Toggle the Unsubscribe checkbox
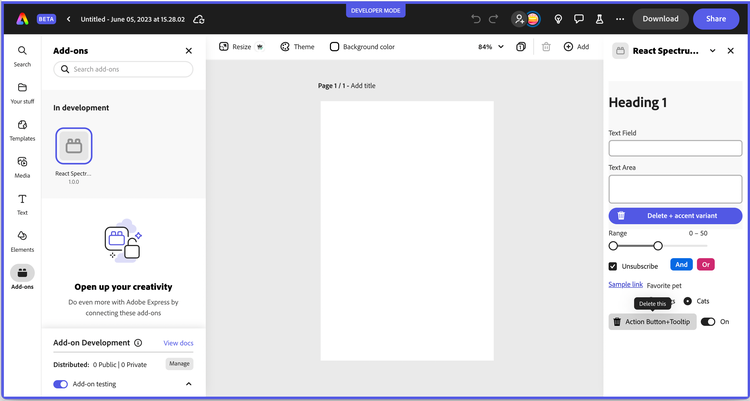Image resolution: width=750 pixels, height=401 pixels. (x=613, y=266)
